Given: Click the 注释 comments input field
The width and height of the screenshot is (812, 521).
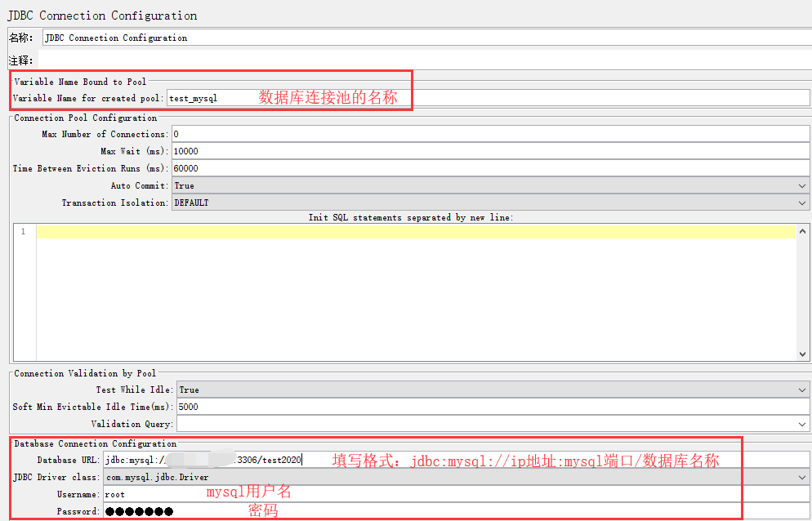Looking at the screenshot, I should coord(425,60).
